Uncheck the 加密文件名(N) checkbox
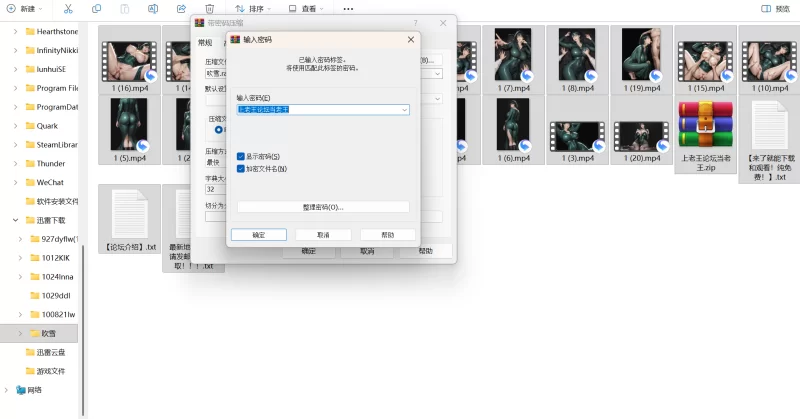Viewport: 800px width, 419px height. pos(241,168)
